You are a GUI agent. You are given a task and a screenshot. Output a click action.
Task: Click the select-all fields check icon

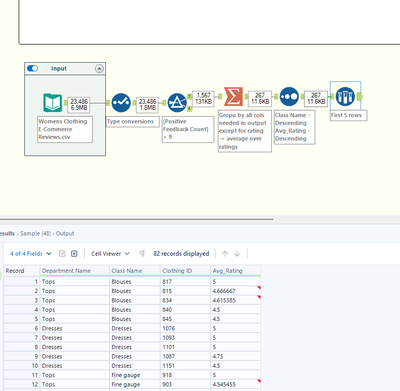pos(62,254)
